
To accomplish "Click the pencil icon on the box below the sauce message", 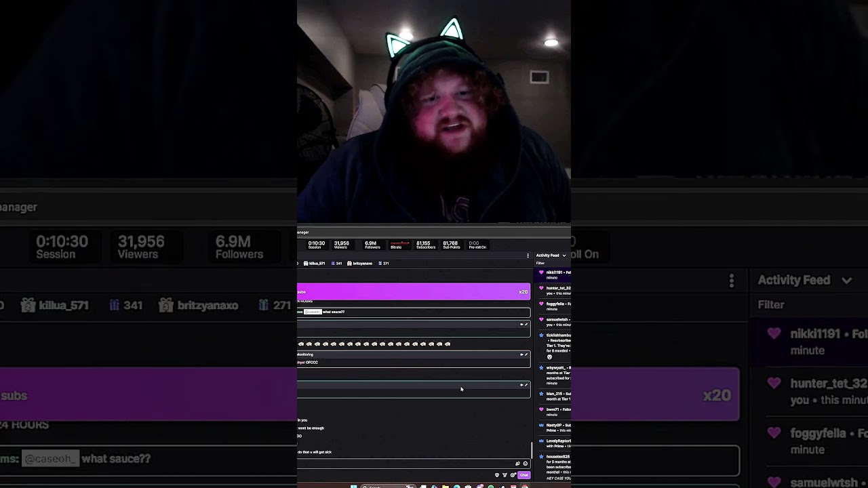I will click(526, 325).
